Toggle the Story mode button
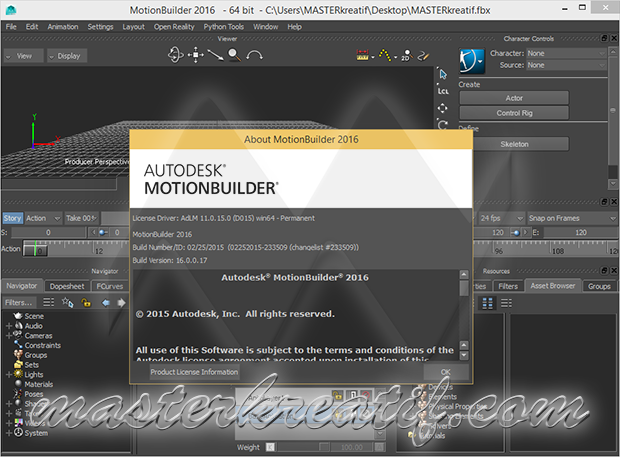Screen dimensions: 620x457 [x=12, y=218]
